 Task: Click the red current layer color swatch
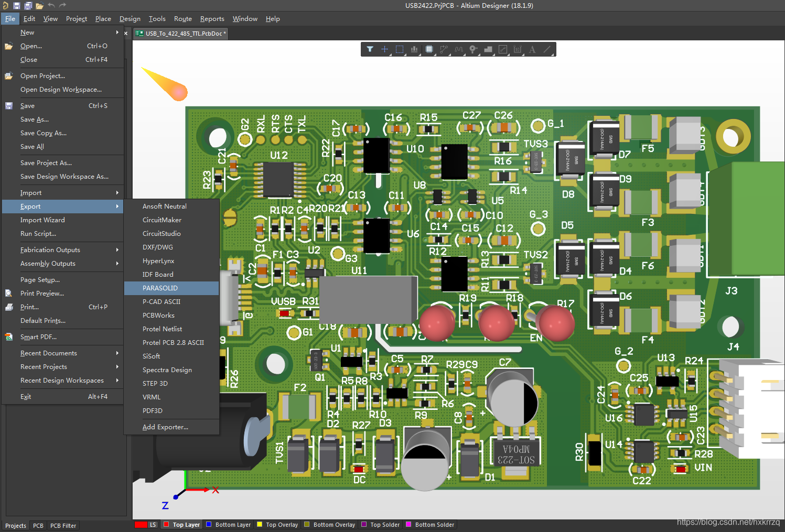[x=141, y=525]
